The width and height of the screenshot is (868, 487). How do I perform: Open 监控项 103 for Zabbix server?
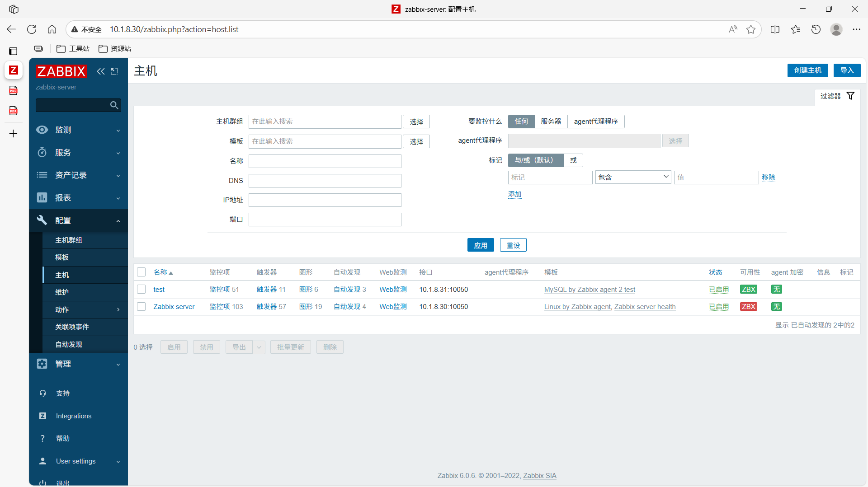tap(226, 307)
